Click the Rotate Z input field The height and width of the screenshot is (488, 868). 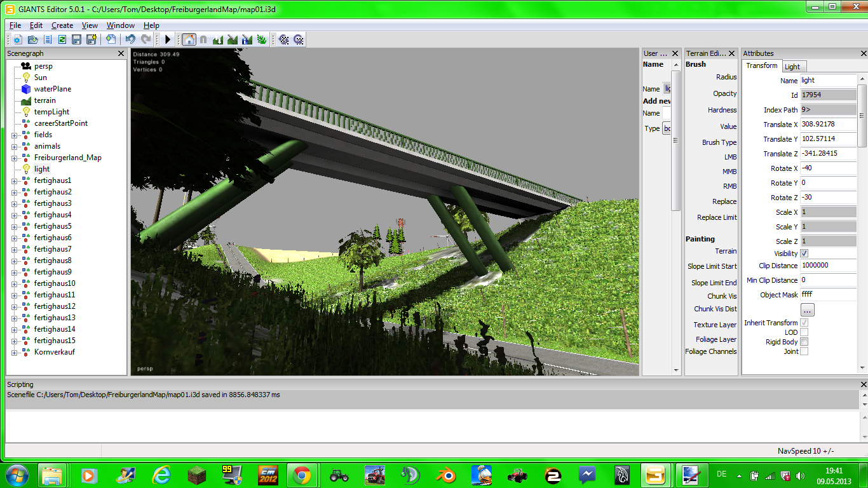829,198
